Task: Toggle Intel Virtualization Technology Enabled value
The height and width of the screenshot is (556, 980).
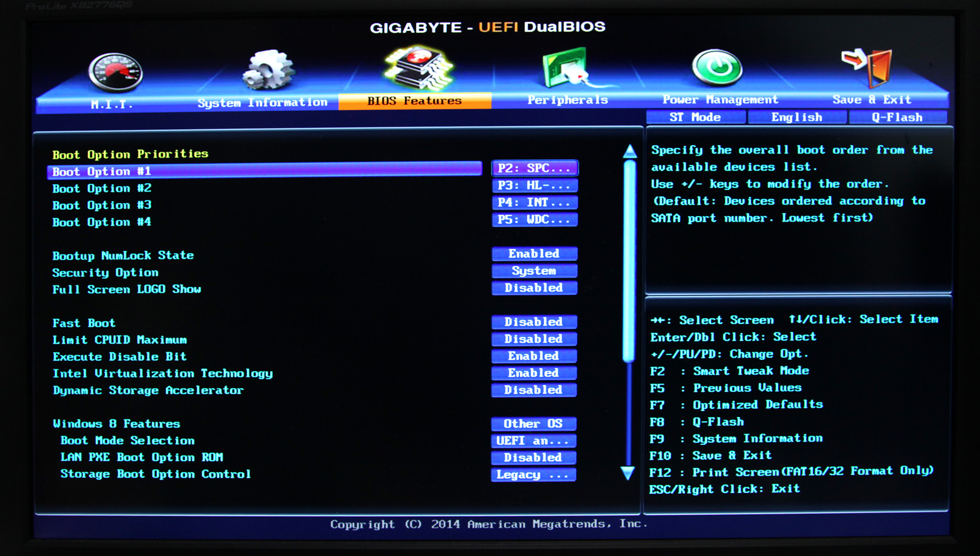Action: [534, 373]
